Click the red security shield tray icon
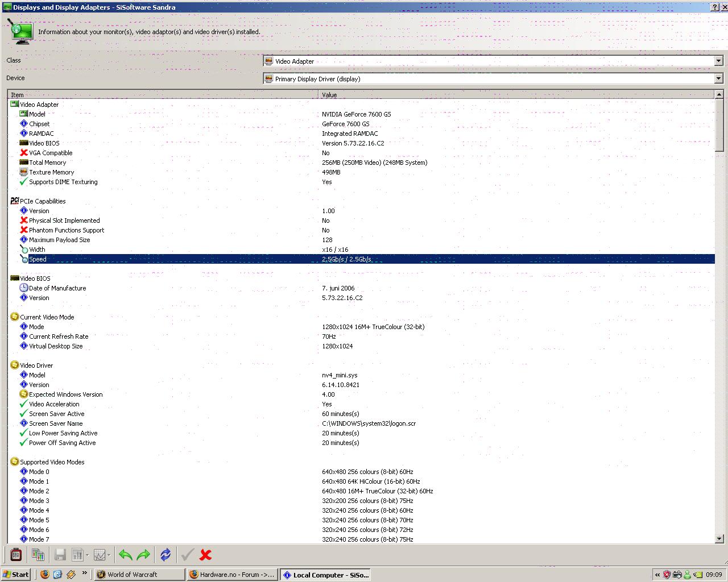 [667, 575]
